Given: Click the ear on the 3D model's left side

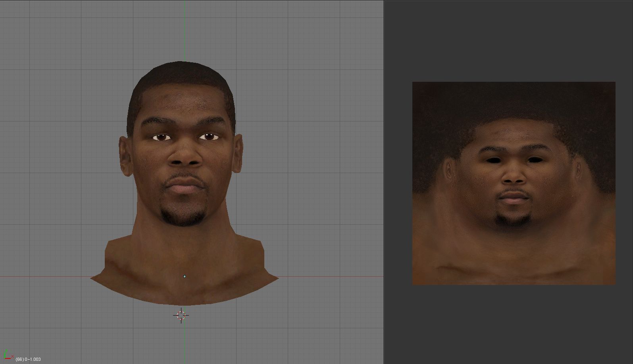Looking at the screenshot, I should [x=125, y=154].
